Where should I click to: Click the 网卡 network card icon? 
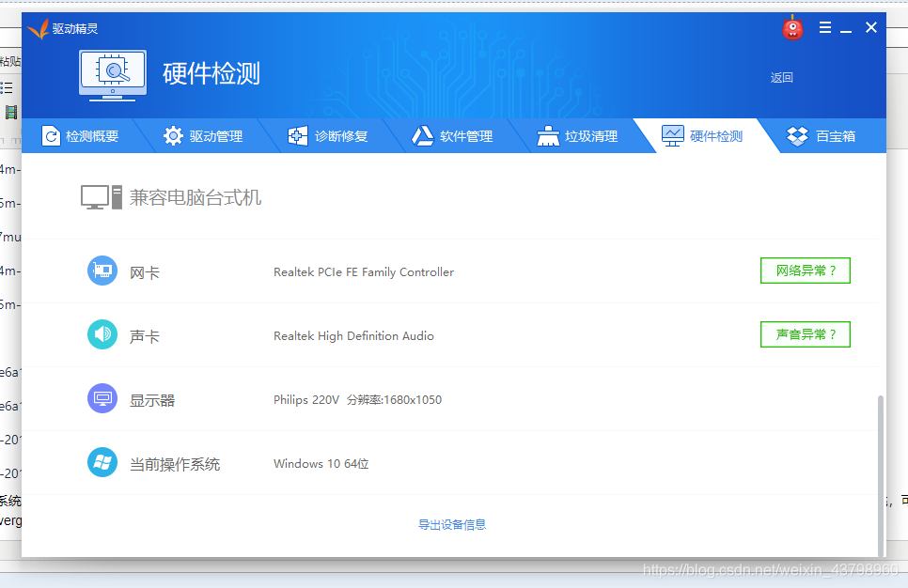point(102,271)
